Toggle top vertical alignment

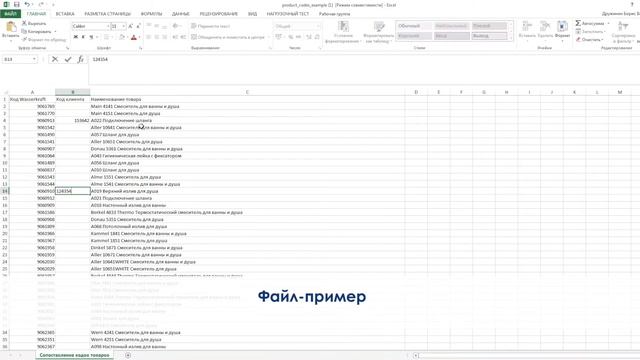(149, 26)
